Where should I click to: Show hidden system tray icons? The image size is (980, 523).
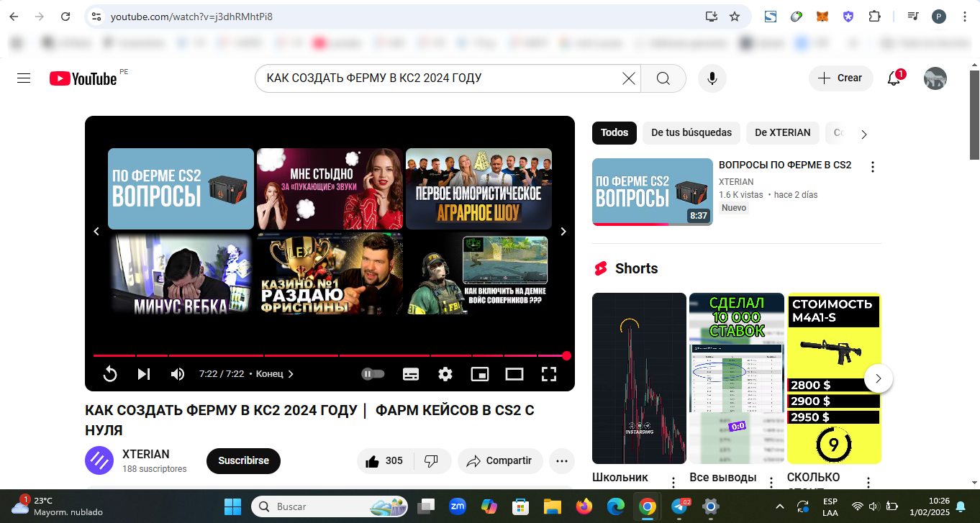point(779,506)
